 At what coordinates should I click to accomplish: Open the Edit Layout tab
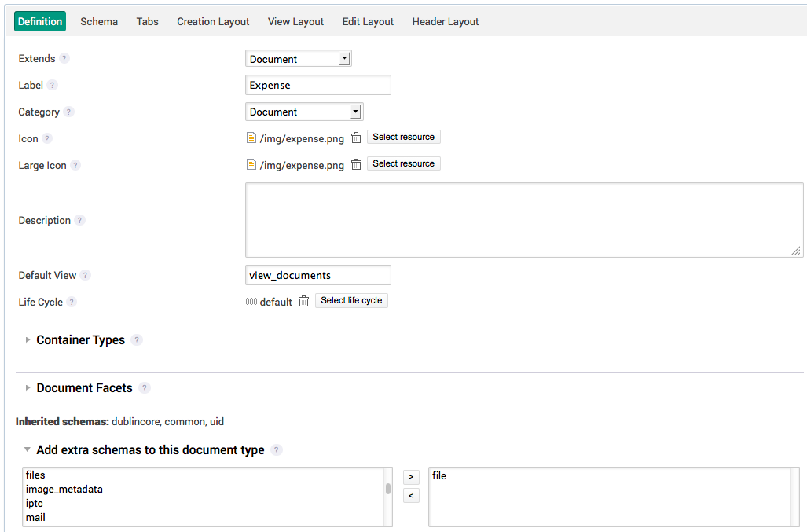click(x=367, y=21)
